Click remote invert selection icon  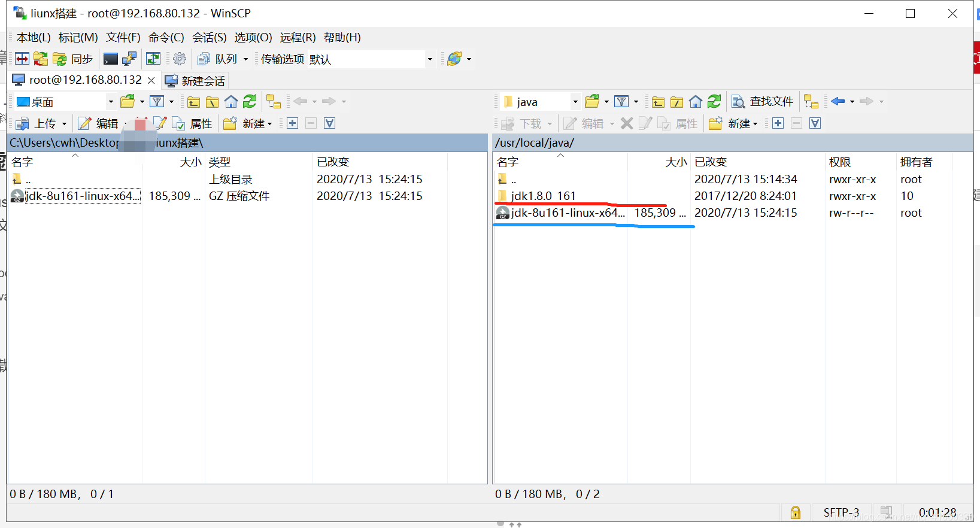pos(815,123)
